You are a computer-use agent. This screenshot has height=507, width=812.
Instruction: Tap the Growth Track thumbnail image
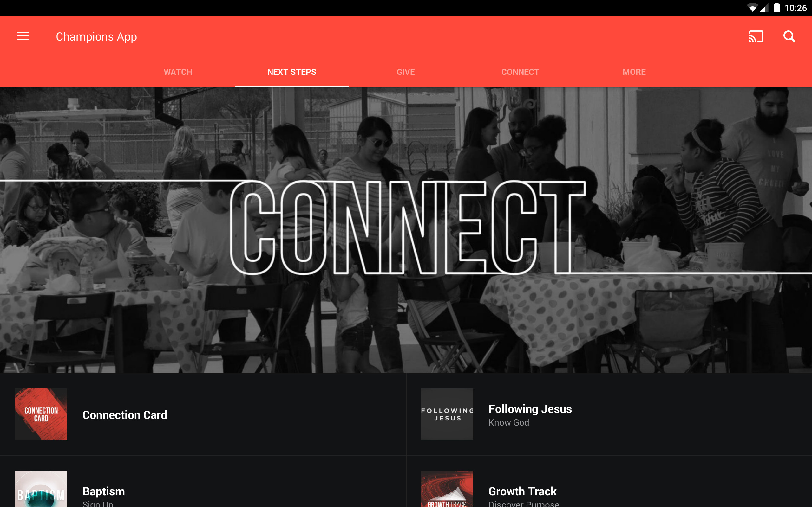click(447, 489)
